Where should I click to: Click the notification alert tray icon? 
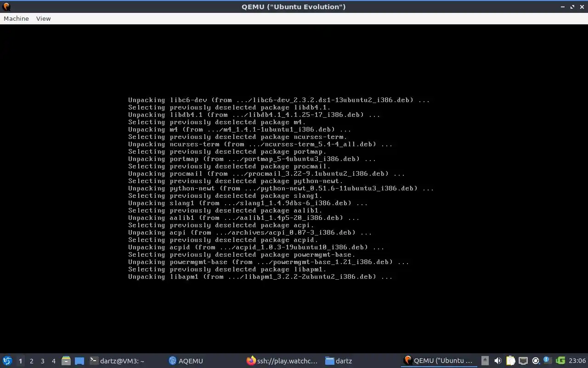click(548, 361)
